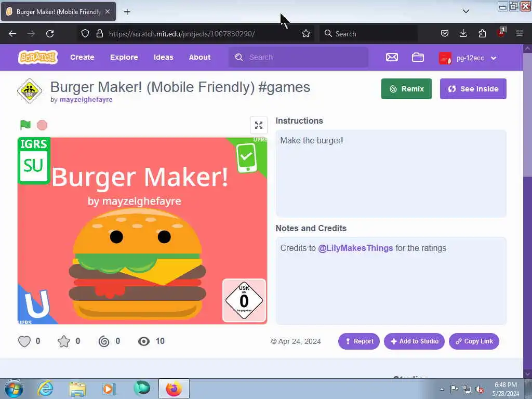Open the Firefox extensions puzzle icon

[x=482, y=34]
